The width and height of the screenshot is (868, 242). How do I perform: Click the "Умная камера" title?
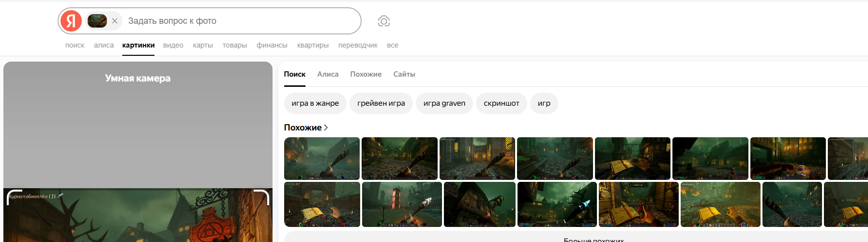pos(138,78)
